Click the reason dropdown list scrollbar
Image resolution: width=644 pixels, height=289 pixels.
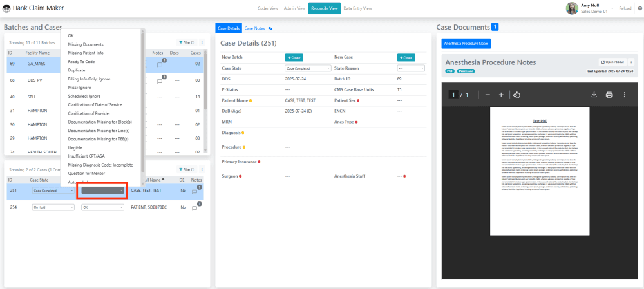coord(142,102)
